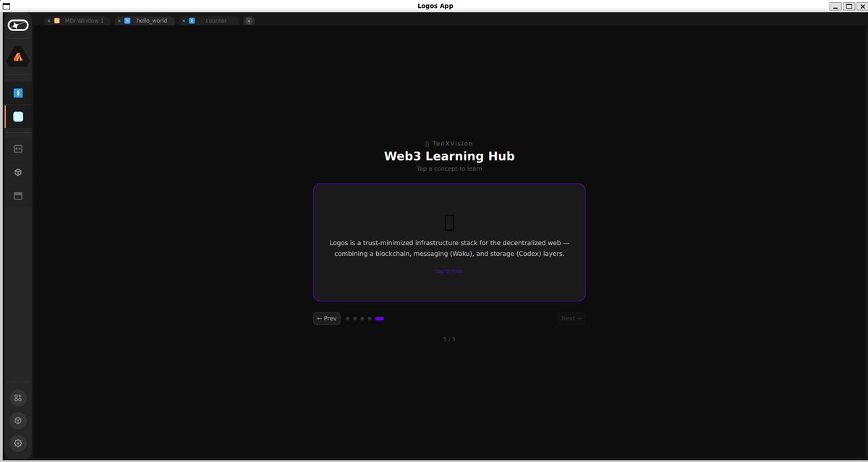Add a new tab with the plus button
The image size is (868, 462).
click(249, 21)
